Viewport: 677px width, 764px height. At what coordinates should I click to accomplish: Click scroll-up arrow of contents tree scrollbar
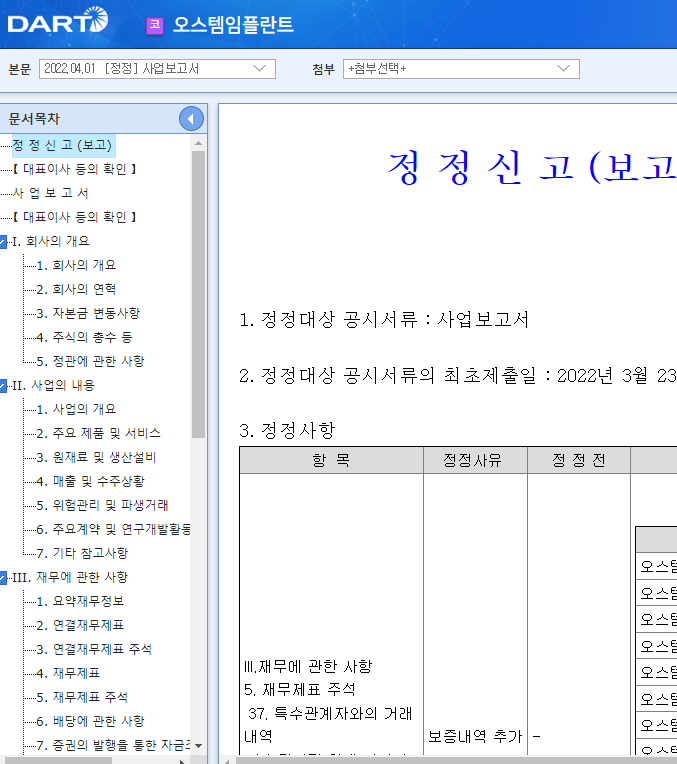point(198,143)
